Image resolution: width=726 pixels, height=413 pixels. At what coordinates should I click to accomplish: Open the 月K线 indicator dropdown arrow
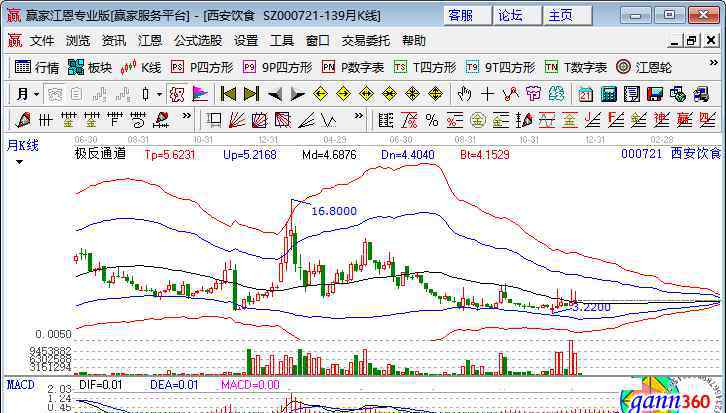tap(19, 163)
